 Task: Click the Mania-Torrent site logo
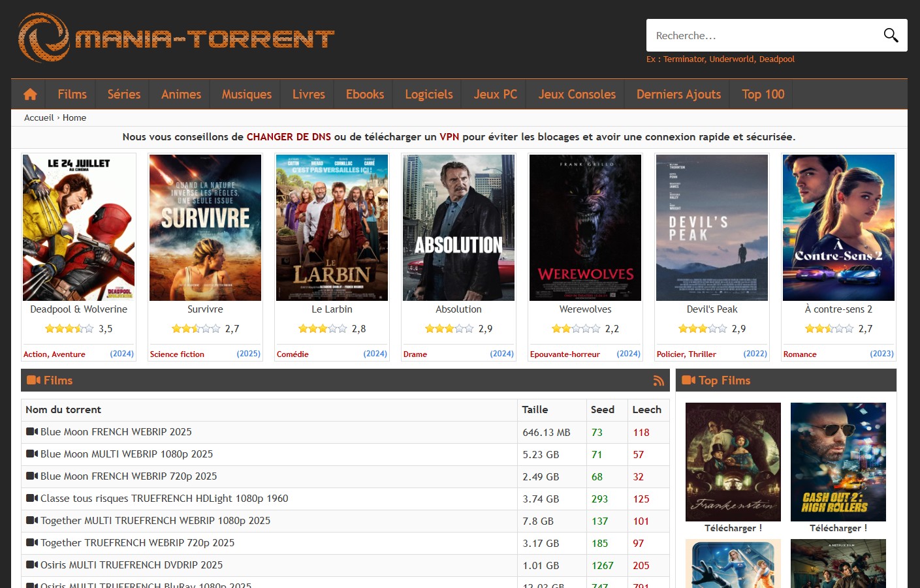coord(176,38)
